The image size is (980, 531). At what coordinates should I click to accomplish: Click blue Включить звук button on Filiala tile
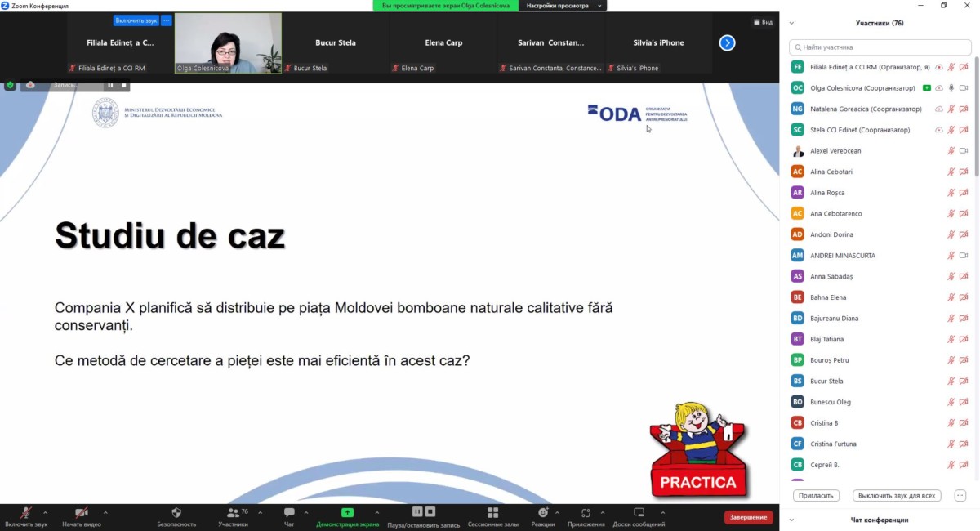(136, 20)
